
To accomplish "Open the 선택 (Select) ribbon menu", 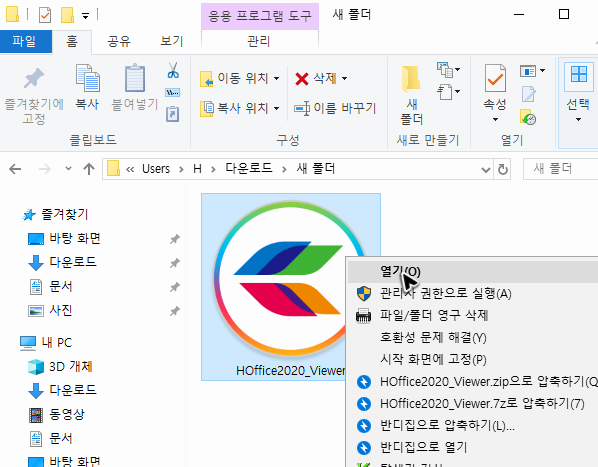I will (578, 93).
